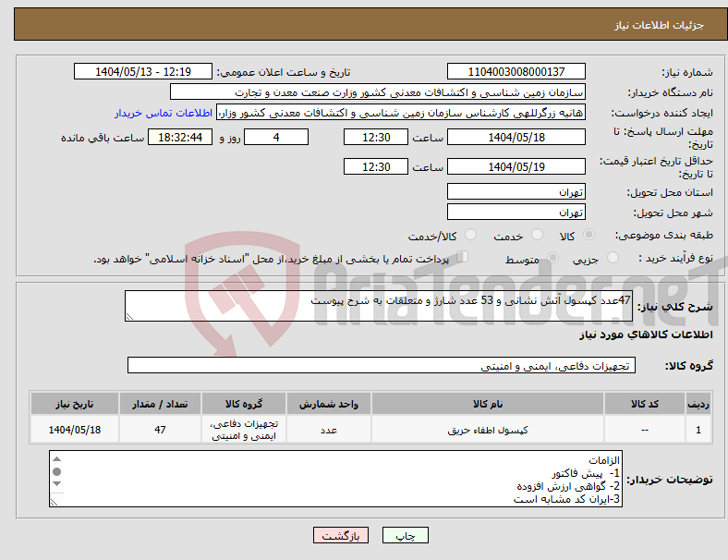The image size is (728, 560).
Task: Select the کالا/خدمت radio button
Action: [471, 235]
